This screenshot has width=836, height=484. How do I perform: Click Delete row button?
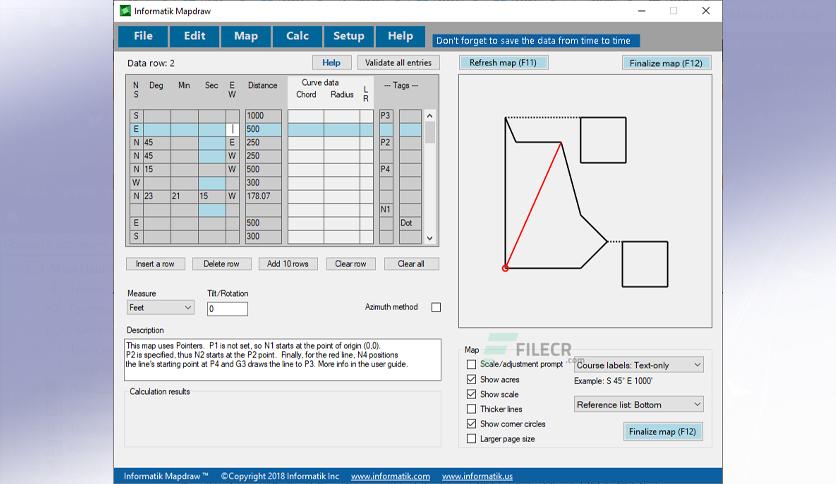tap(221, 264)
